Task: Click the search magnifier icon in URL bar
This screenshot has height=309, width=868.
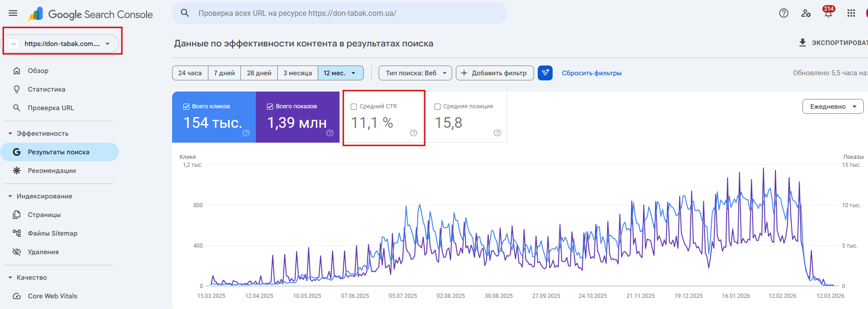Action: 185,13
